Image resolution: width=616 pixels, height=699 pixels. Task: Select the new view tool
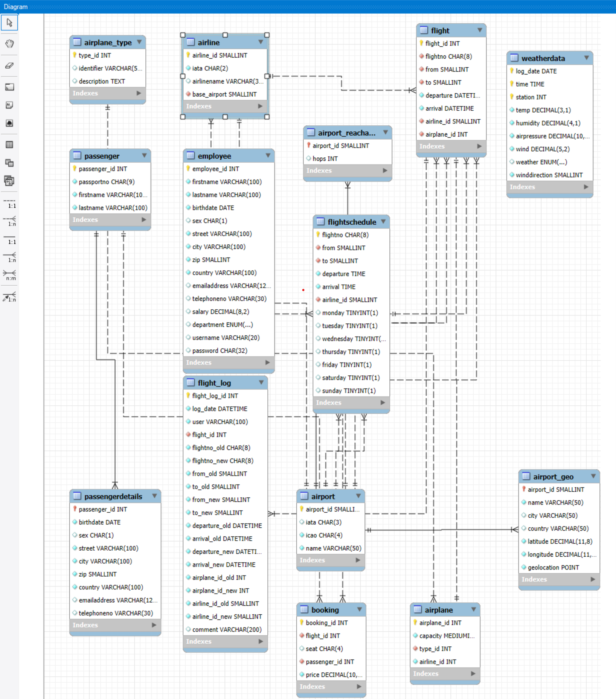(x=9, y=163)
